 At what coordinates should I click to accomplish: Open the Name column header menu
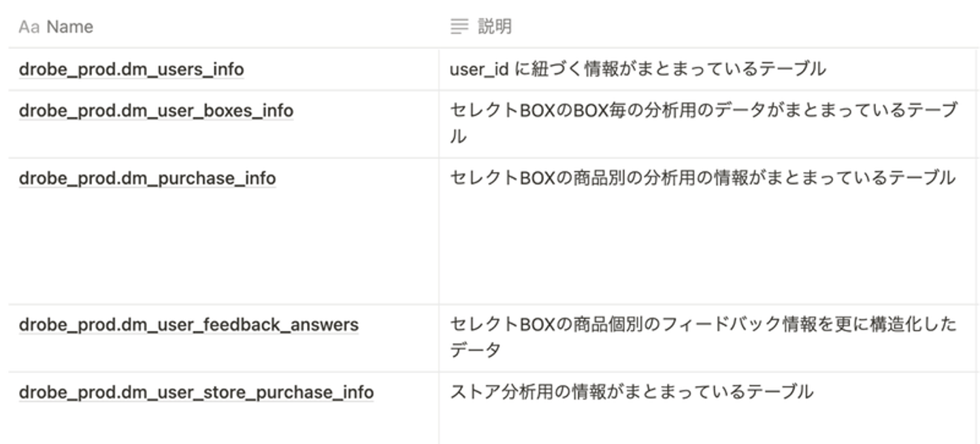coord(69,27)
